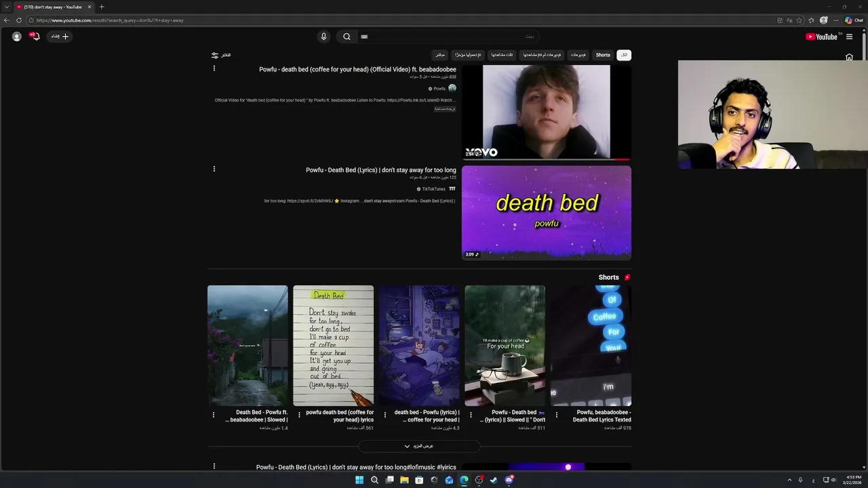This screenshot has height=488, width=868.
Task: Open three-dot menu for Official Video result
Action: (214, 68)
